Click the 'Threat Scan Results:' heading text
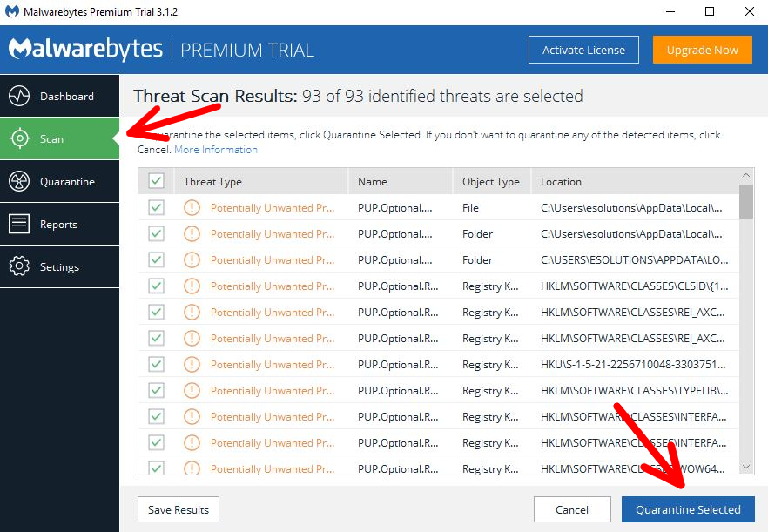 [x=216, y=96]
